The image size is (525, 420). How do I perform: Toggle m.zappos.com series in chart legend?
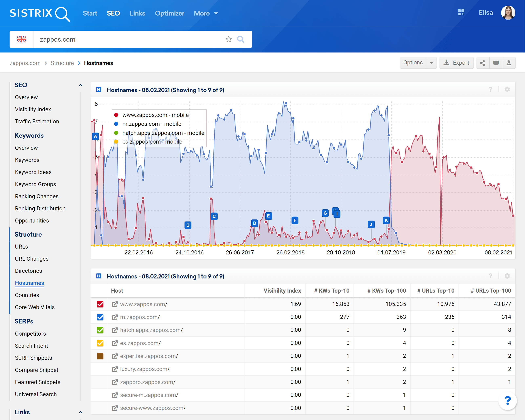pyautogui.click(x=148, y=124)
